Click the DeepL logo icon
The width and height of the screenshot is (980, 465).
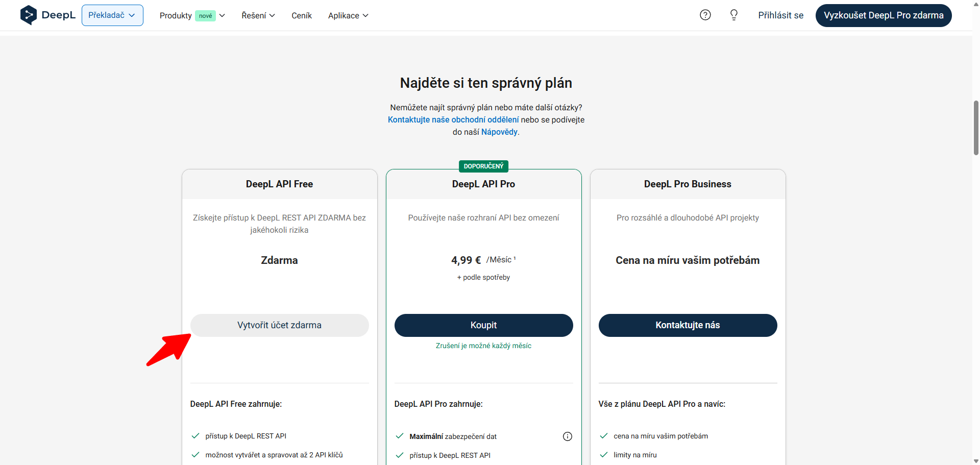click(x=28, y=15)
